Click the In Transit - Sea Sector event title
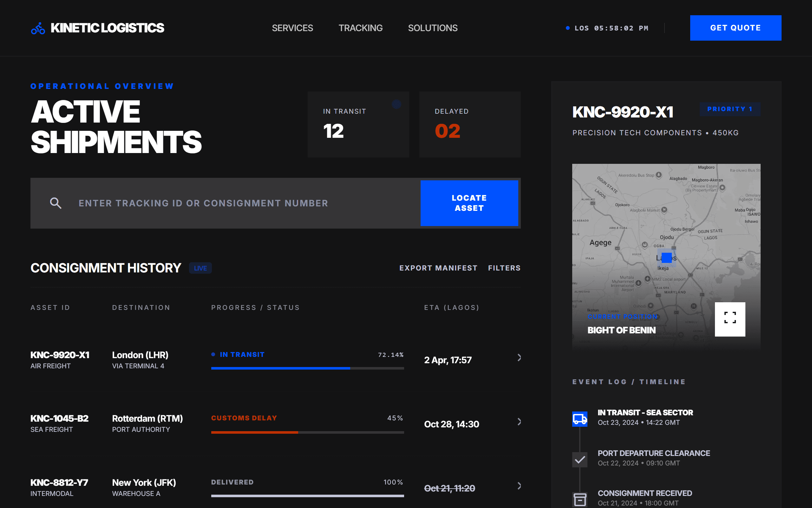The height and width of the screenshot is (508, 812). (x=645, y=412)
